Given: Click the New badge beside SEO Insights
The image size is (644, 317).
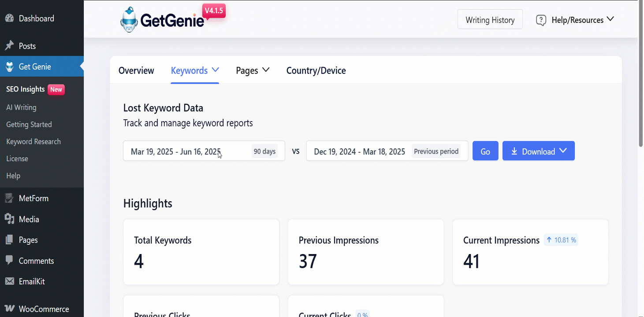Looking at the screenshot, I should click(56, 89).
